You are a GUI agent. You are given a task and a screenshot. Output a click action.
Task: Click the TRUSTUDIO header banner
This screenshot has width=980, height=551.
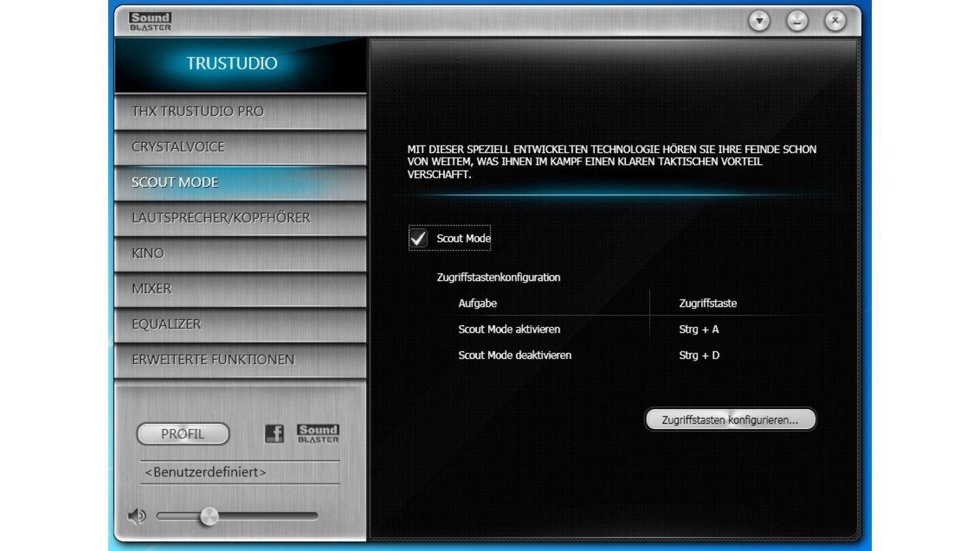(240, 65)
